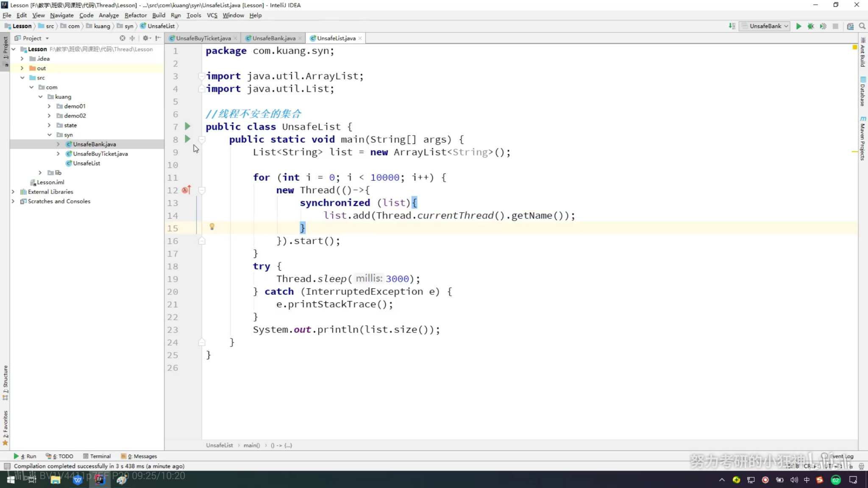Open Maven Projects side panel
The height and width of the screenshot is (488, 868).
coord(863,139)
